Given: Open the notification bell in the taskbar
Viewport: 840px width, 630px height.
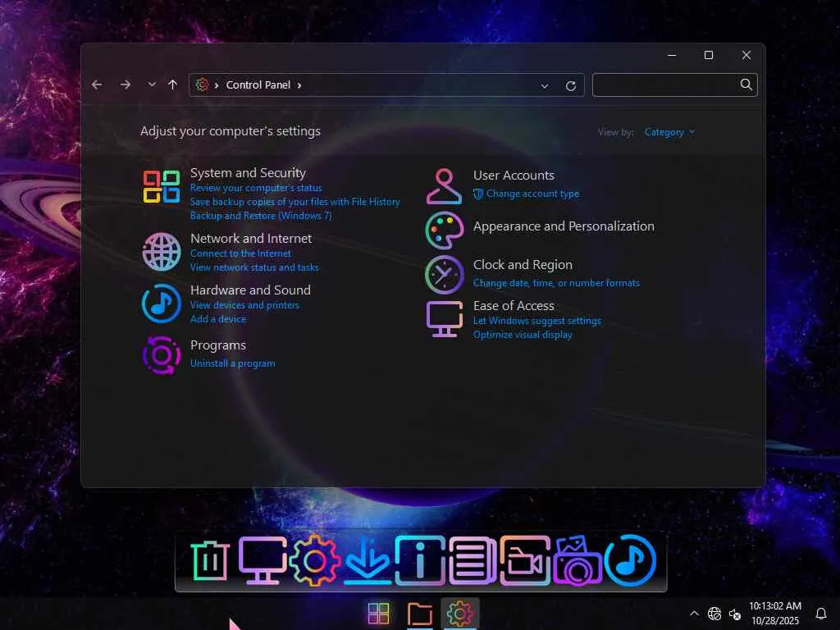Looking at the screenshot, I should tap(820, 614).
